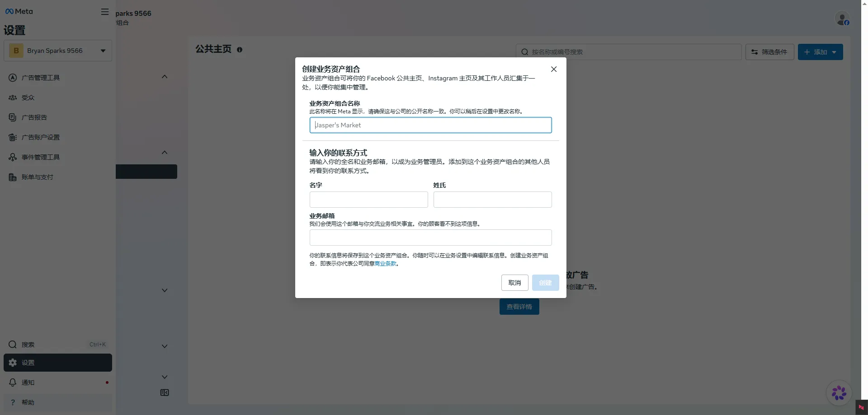Click the 事件管理工具 icon
This screenshot has width=868, height=415.
(x=13, y=157)
